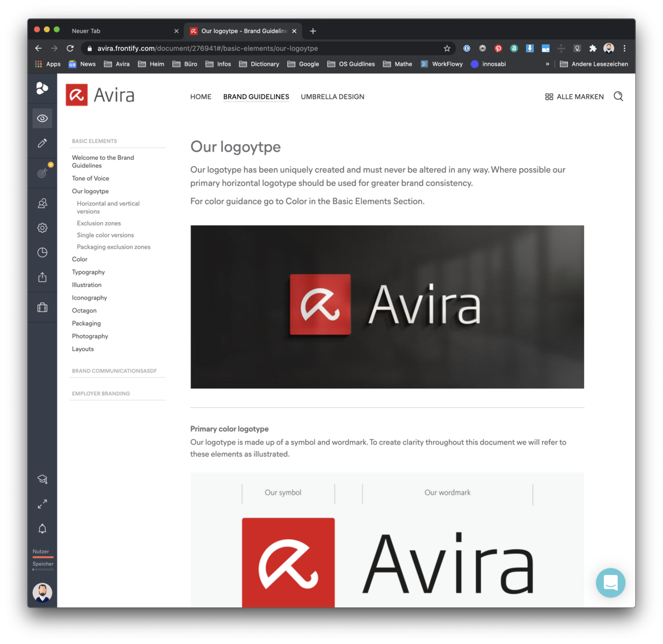Jump to Packaging exclusion zones subsection

(x=114, y=247)
